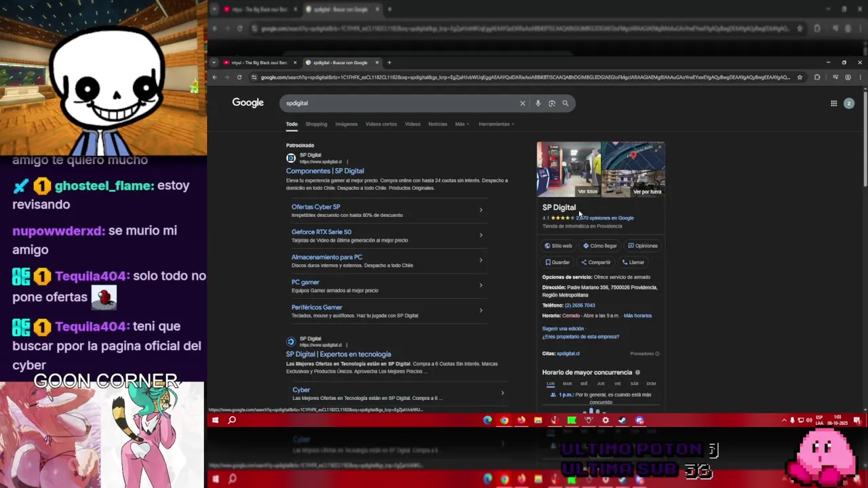This screenshot has height=488, width=868.
Task: Switch to the Shopping tab
Action: click(x=316, y=124)
